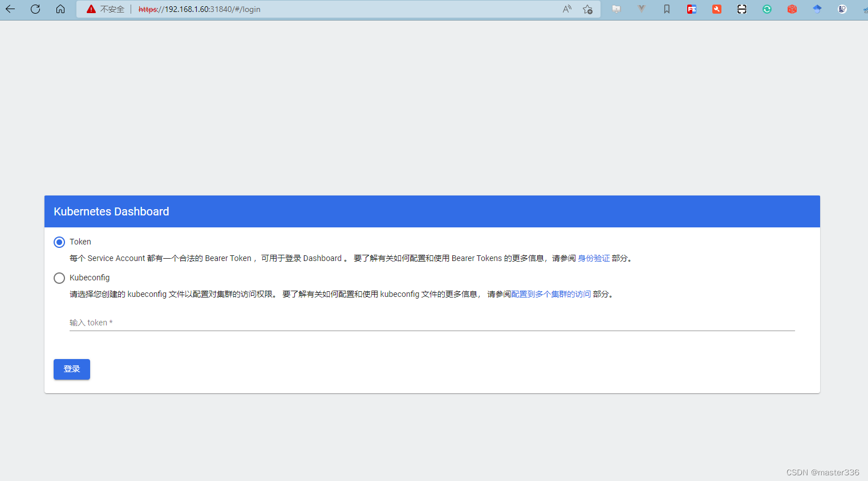This screenshot has height=481, width=868.
Task: Go back with the browser back arrow
Action: pos(10,9)
